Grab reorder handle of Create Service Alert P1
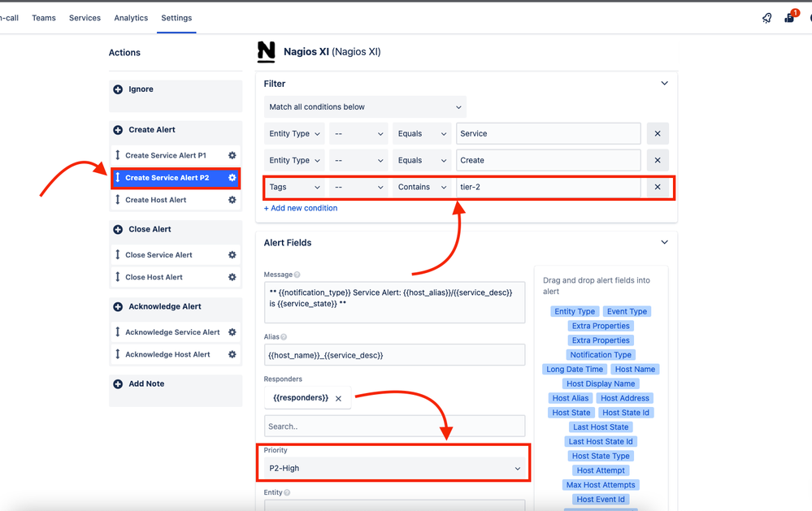Screen dimensions: 812x511 [x=118, y=155]
